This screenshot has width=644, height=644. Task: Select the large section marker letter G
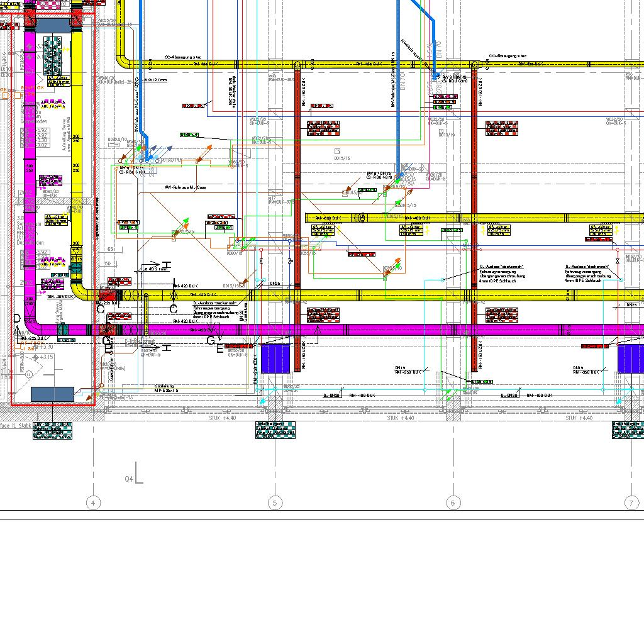click(211, 341)
